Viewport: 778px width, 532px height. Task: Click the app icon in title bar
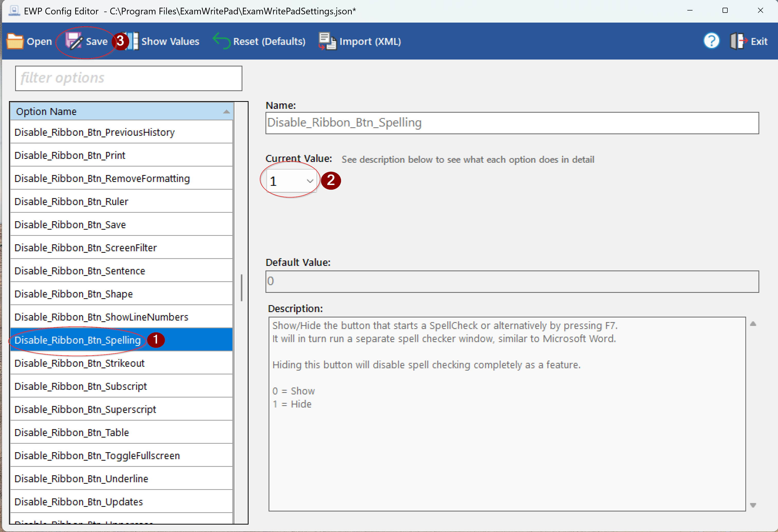pos(14,11)
